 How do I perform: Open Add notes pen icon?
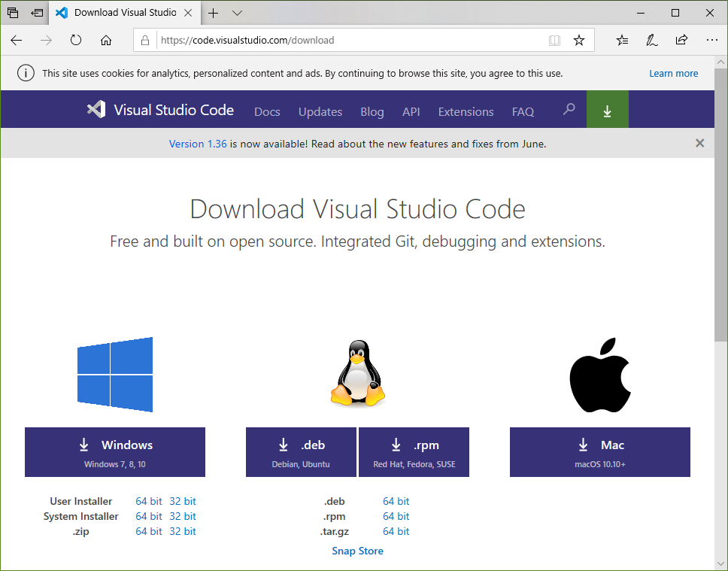(x=652, y=41)
